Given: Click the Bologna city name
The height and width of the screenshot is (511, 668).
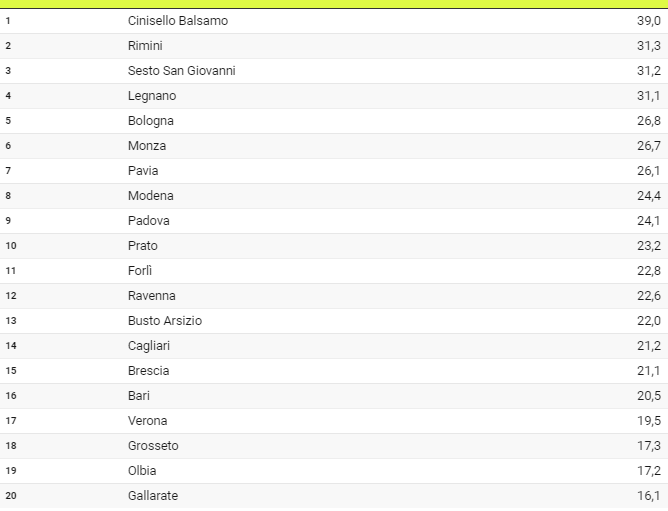Looking at the screenshot, I should 151,121.
